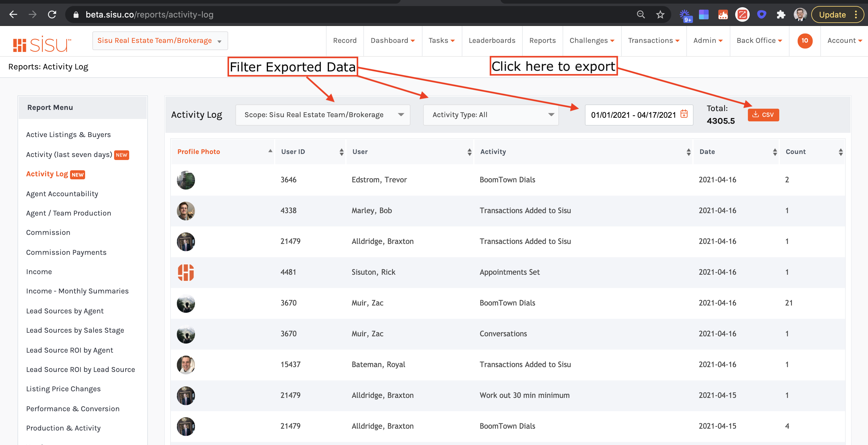
Task: Bookmark this page with star icon
Action: [x=660, y=14]
